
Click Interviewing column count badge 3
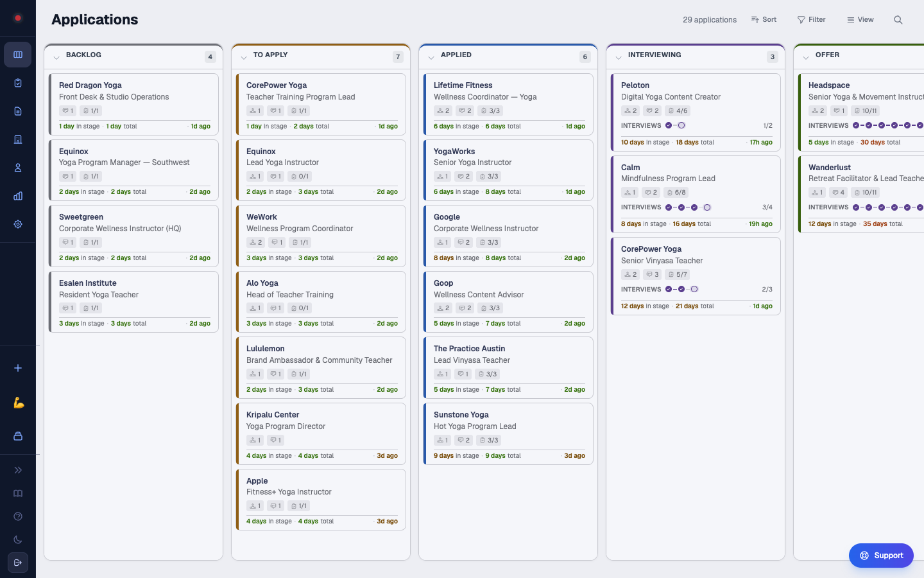[773, 57]
